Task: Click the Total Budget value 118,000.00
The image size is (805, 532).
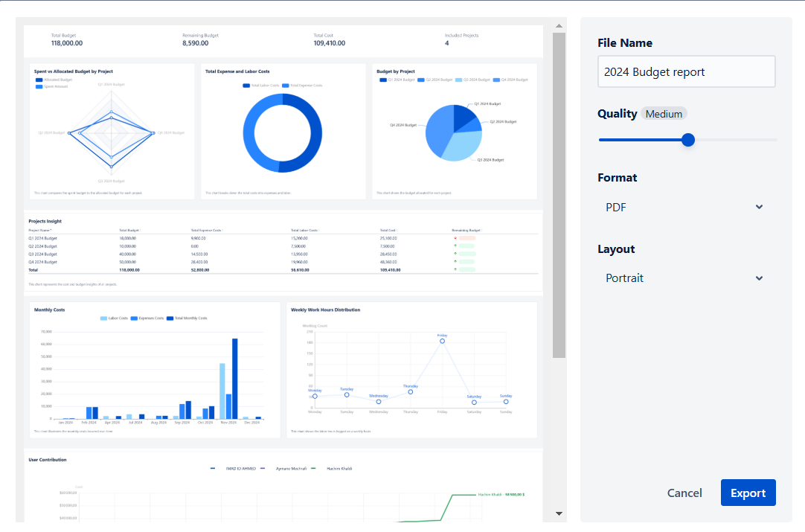Action: [67, 43]
